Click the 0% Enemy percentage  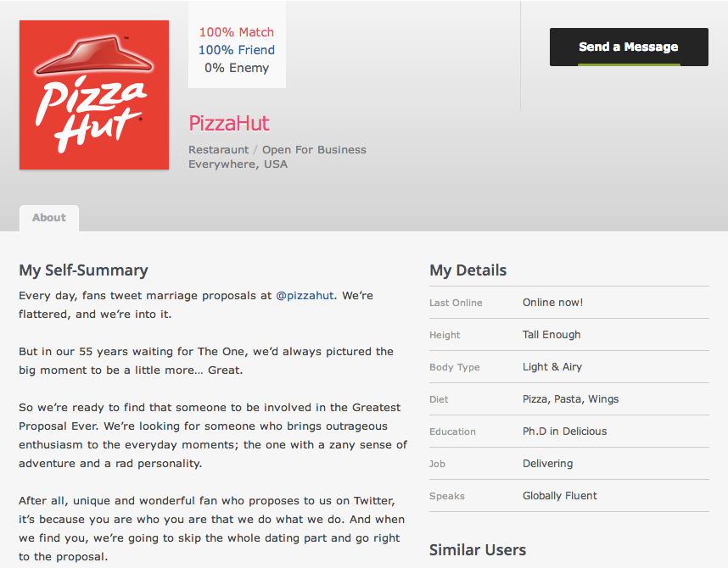(x=237, y=68)
